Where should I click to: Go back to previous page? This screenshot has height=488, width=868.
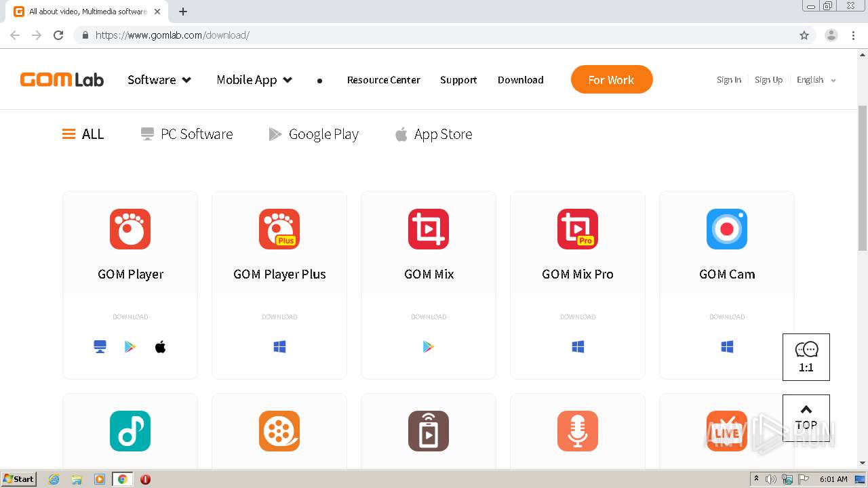tap(15, 35)
